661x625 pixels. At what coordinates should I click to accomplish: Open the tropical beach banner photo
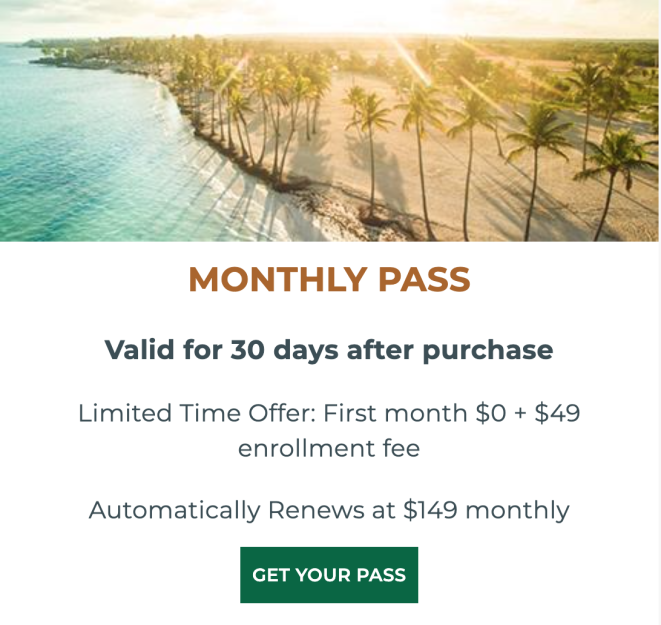[x=329, y=121]
